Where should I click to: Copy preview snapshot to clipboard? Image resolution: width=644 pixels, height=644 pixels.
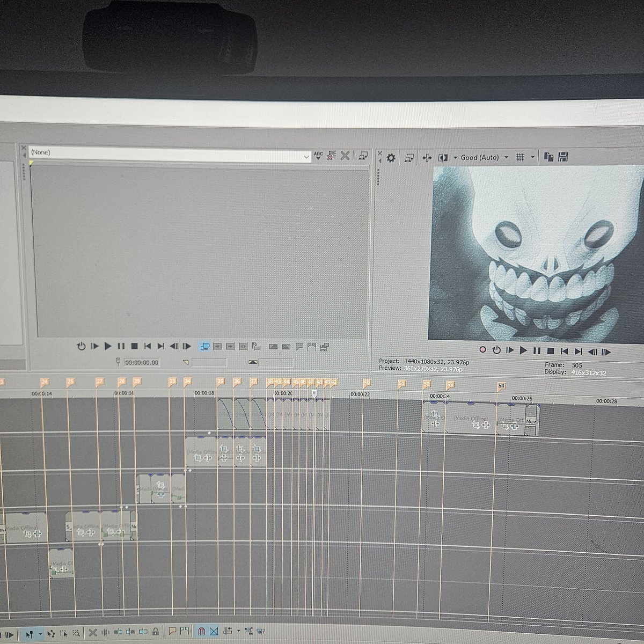click(548, 157)
